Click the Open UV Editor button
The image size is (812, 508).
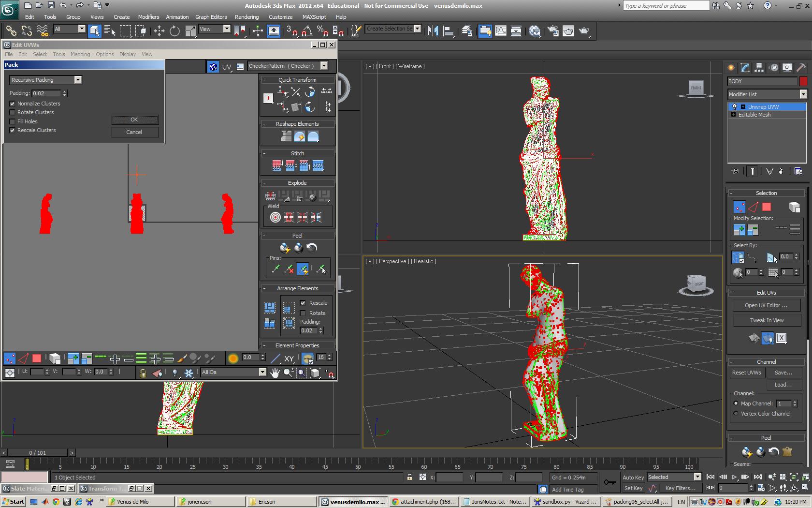[x=766, y=305]
